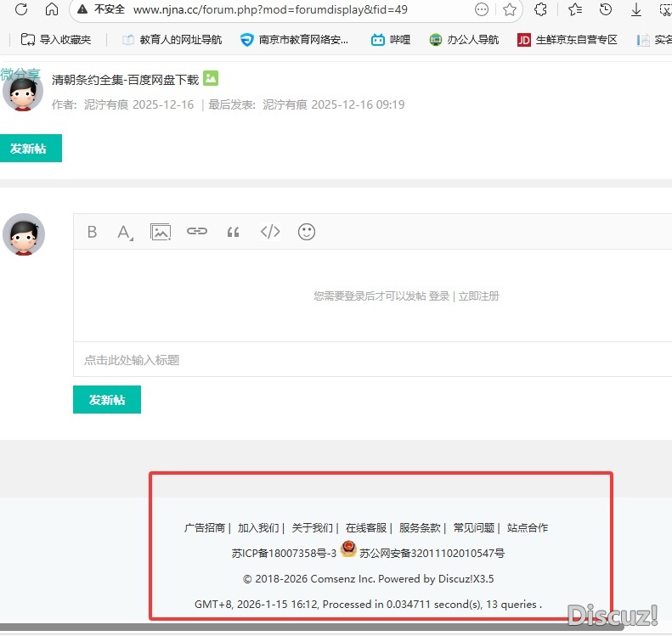Open 加入我们 footer link
The image size is (672, 636).
pos(258,527)
